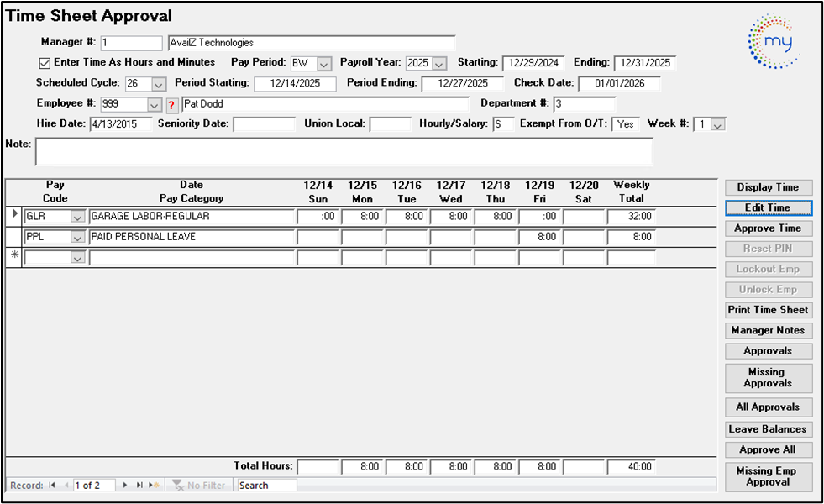Click inside the Note text field

coord(344,152)
